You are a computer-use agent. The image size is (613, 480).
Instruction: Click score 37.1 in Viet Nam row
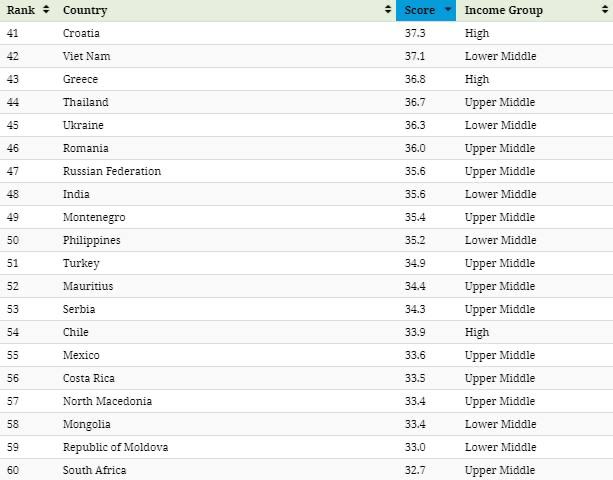click(x=415, y=56)
